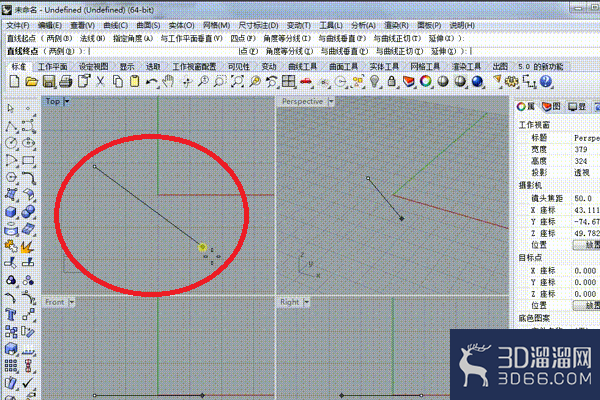
Task: Expand the Front viewport dropdown arrow
Action: tap(72, 302)
